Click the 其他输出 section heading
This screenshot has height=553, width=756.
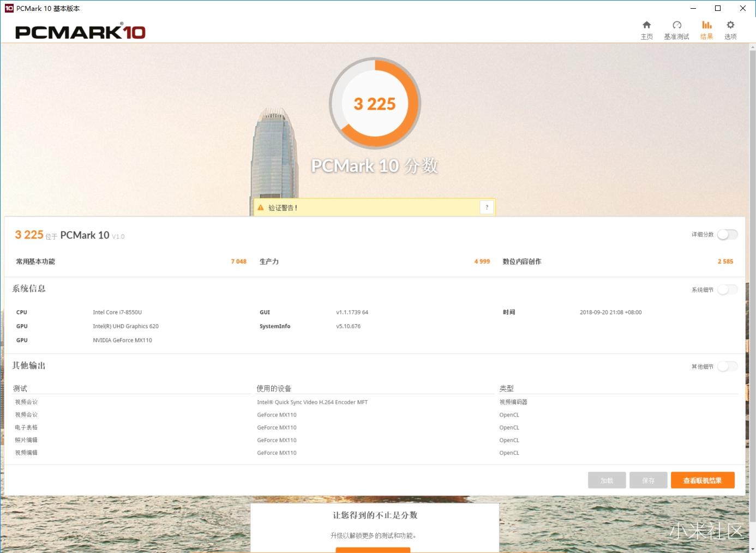tap(29, 365)
